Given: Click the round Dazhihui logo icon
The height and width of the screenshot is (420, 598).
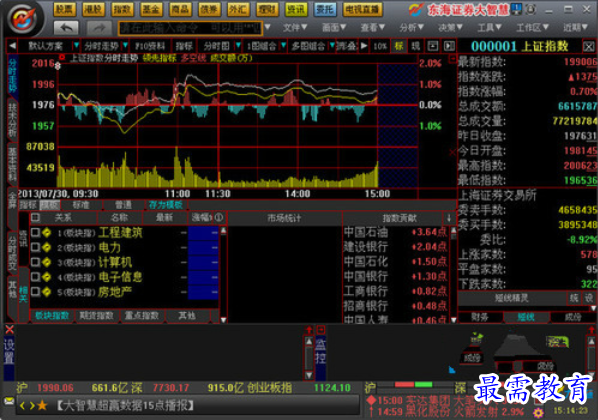Looking at the screenshot, I should [x=24, y=18].
